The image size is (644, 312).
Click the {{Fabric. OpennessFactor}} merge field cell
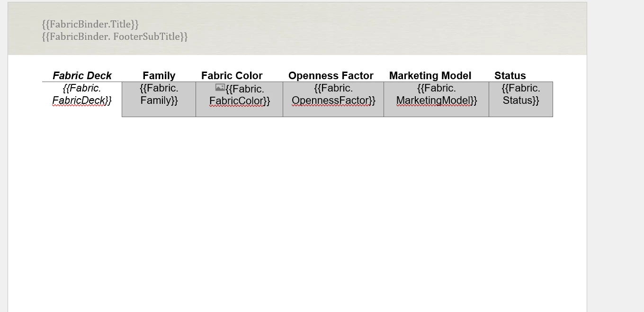(x=333, y=99)
